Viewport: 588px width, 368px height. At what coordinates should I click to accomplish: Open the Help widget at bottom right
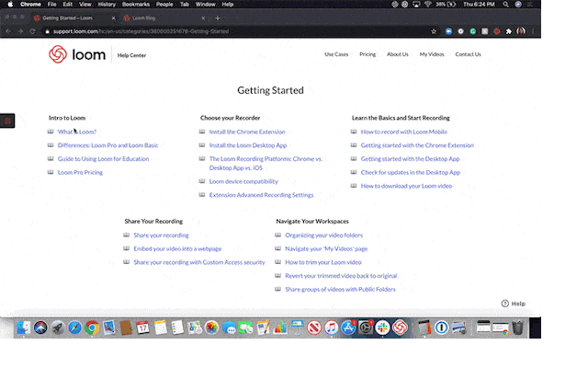(514, 304)
